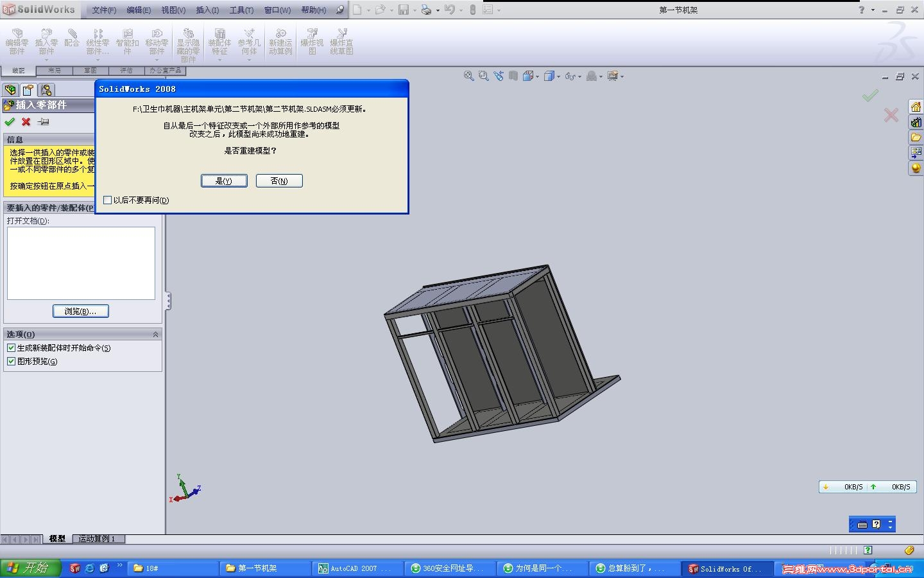Open SolidWorks Resources home icon in task pane
Viewport: 924px width, 578px height.
pyautogui.click(x=916, y=107)
